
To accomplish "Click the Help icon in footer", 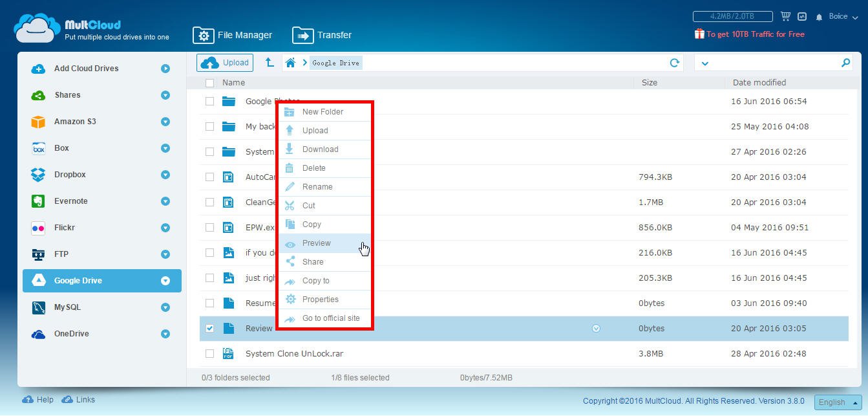I will point(28,399).
